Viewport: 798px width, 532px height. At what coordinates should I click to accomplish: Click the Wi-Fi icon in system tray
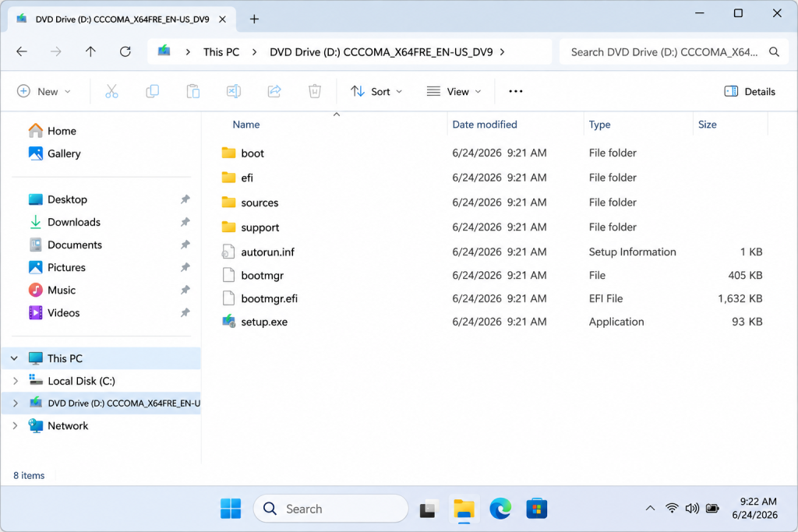(672, 508)
